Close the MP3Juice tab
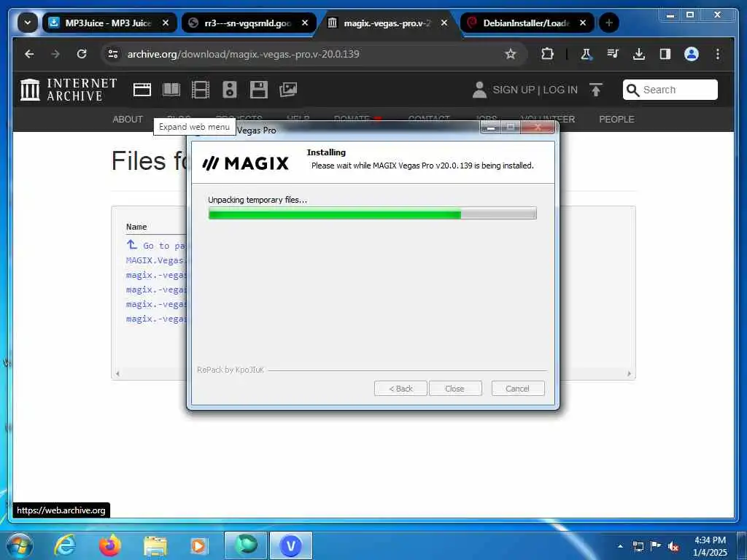Screen dimensions: 747x560 tap(166, 23)
